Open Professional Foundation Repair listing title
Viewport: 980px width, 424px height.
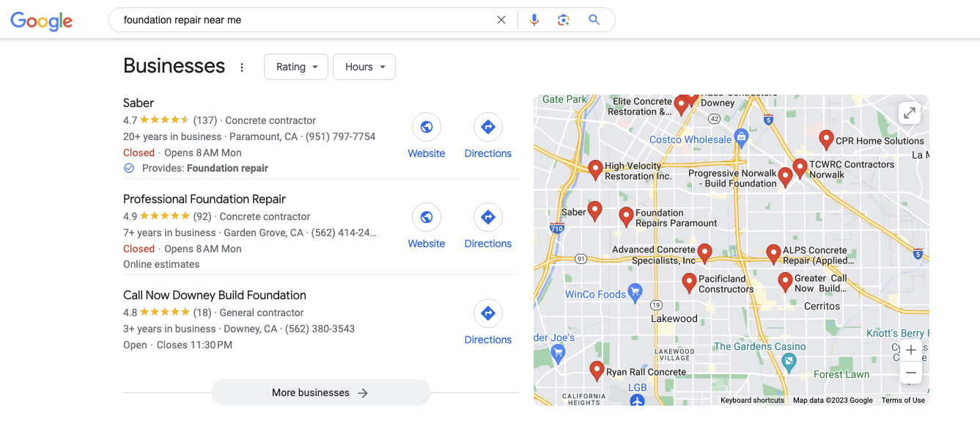coord(205,199)
